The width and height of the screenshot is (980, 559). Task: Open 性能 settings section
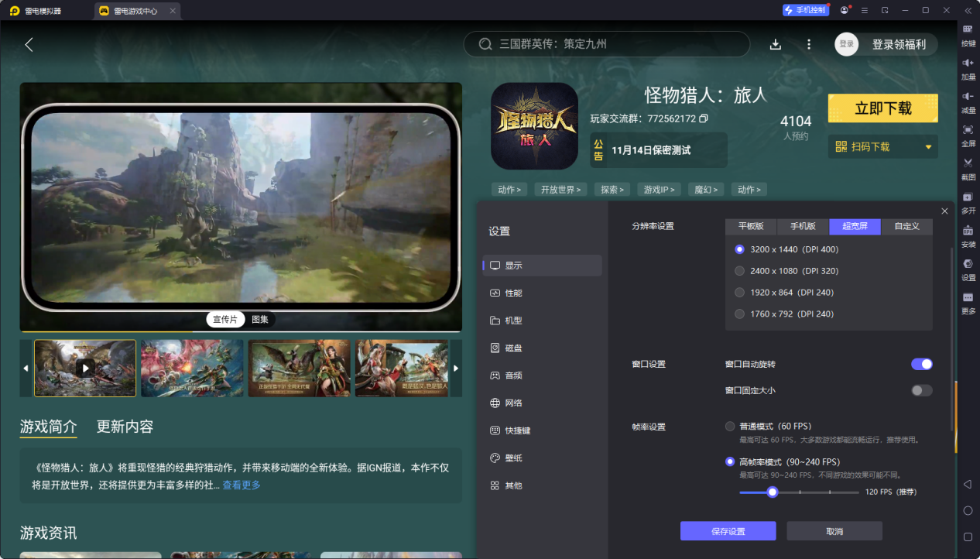pos(513,293)
